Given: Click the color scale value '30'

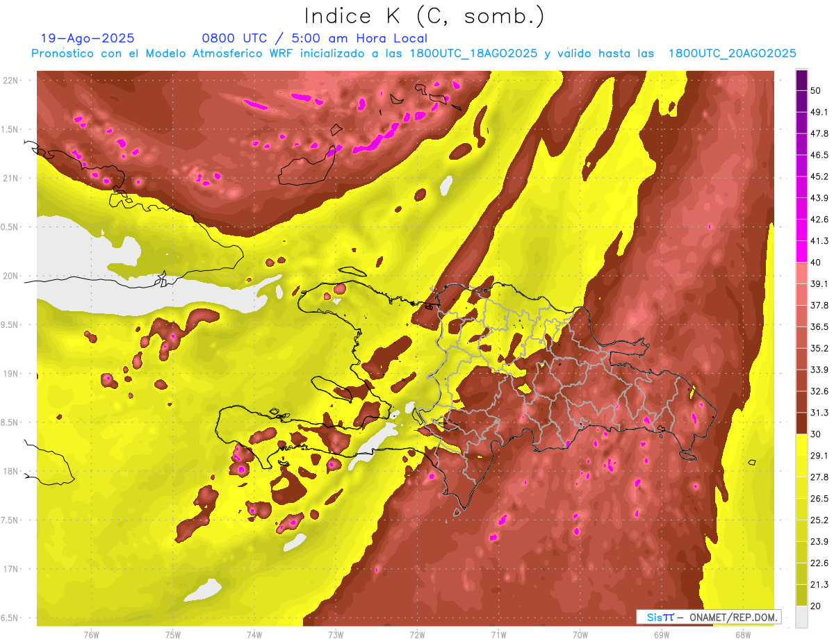Looking at the screenshot, I should tap(817, 435).
